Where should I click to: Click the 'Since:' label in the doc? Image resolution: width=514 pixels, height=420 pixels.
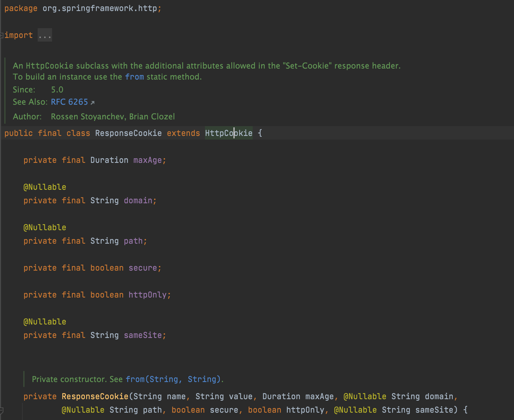click(24, 90)
